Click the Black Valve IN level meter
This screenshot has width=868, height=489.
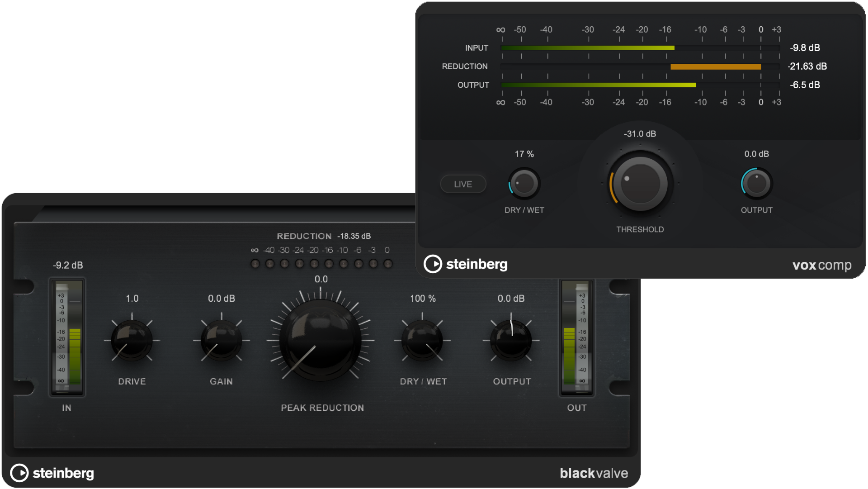coord(67,337)
